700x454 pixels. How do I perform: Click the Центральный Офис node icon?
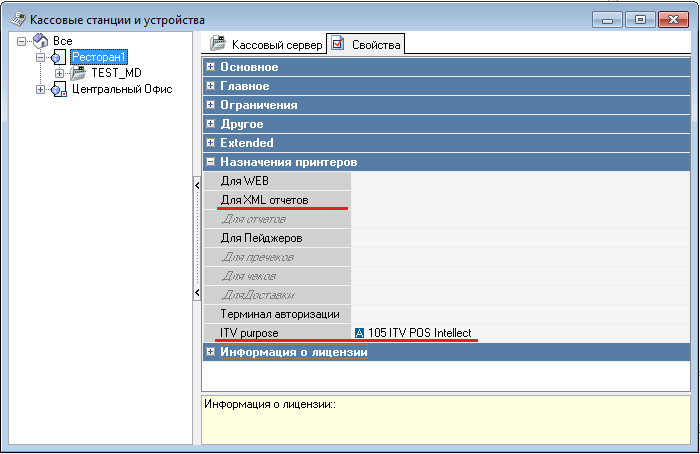tap(58, 90)
